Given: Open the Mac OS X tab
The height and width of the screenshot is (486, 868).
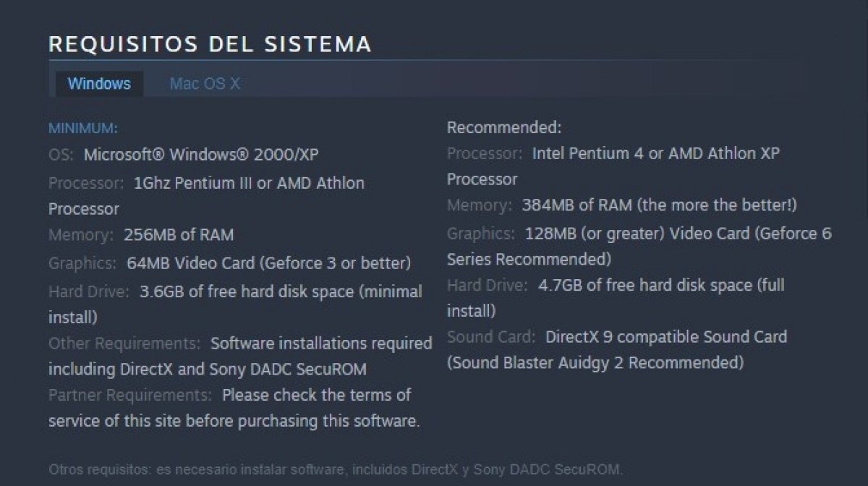Looking at the screenshot, I should click(204, 84).
